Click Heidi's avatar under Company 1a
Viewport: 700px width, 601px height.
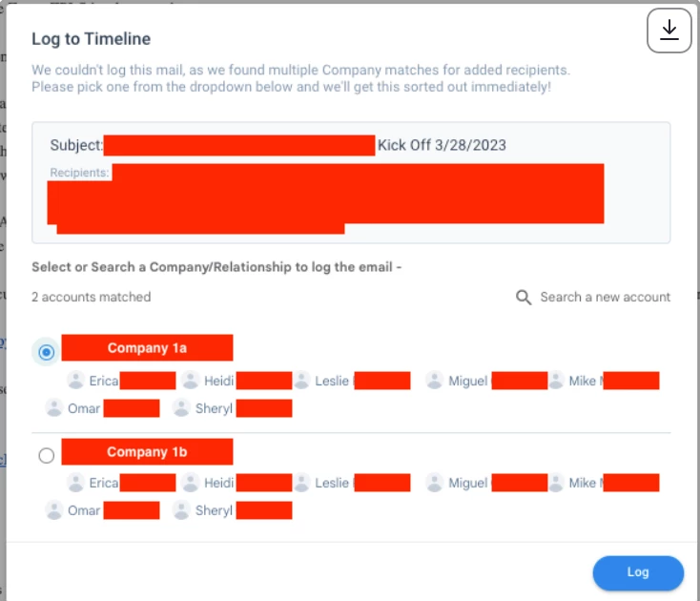pyautogui.click(x=190, y=381)
